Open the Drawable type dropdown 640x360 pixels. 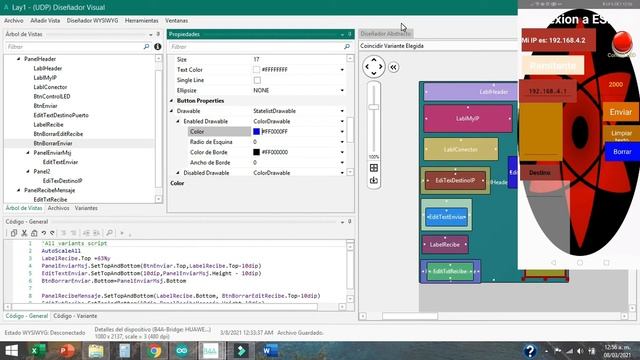coord(342,111)
